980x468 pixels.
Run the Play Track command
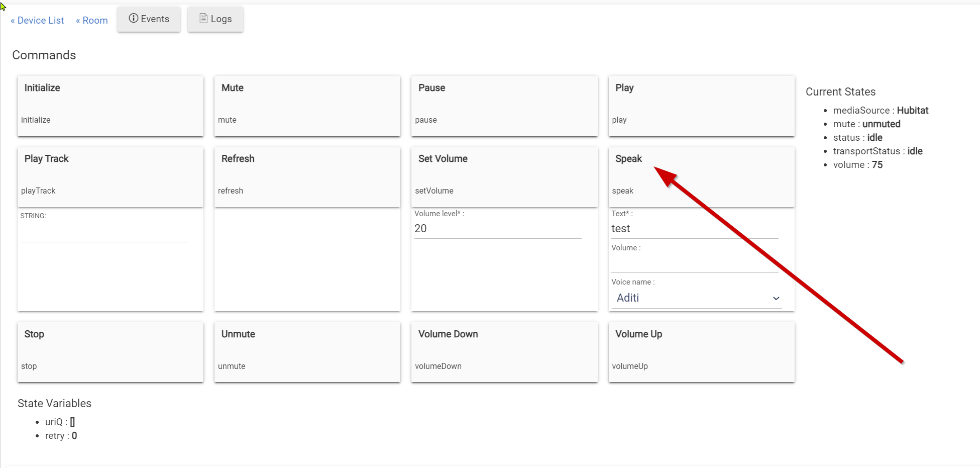[x=111, y=177]
